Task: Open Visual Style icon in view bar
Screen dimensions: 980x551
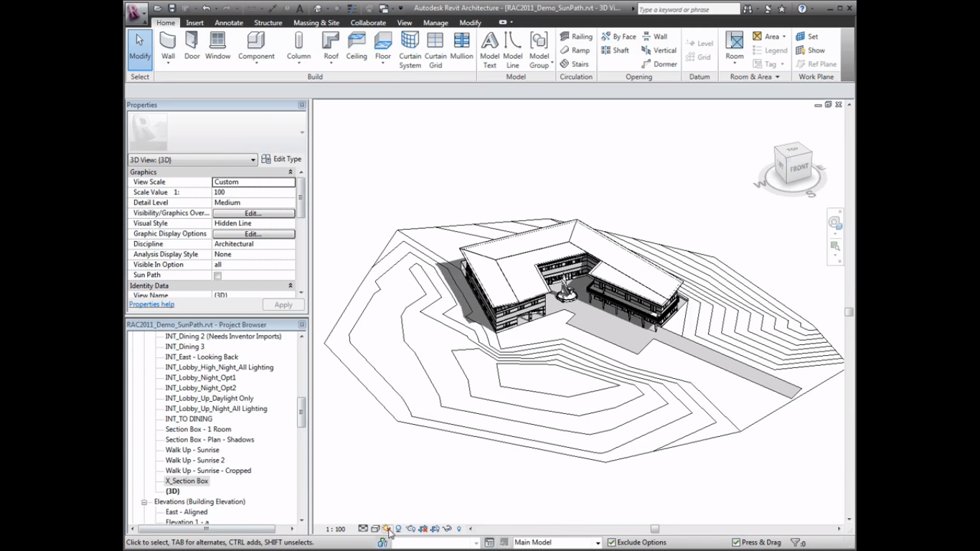Action: (x=375, y=529)
